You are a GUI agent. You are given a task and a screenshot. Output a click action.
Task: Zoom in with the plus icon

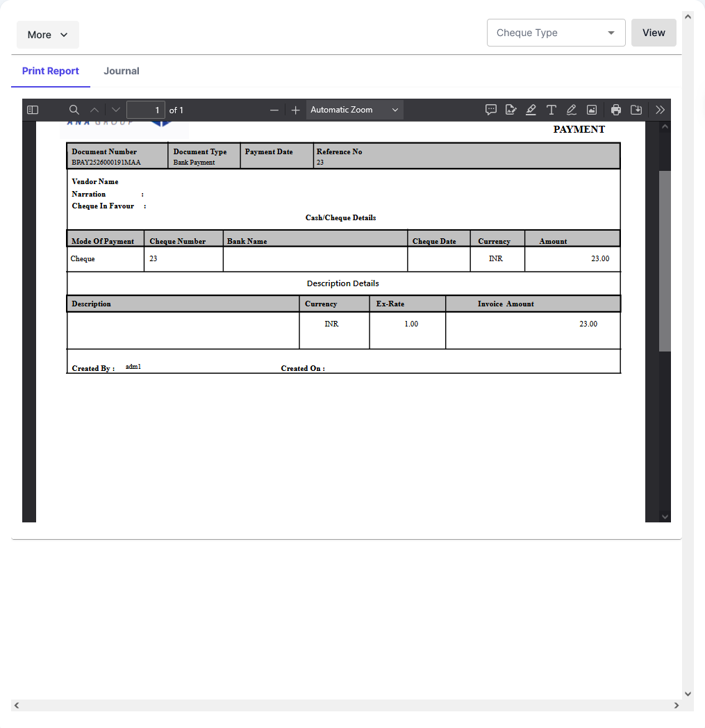point(295,110)
